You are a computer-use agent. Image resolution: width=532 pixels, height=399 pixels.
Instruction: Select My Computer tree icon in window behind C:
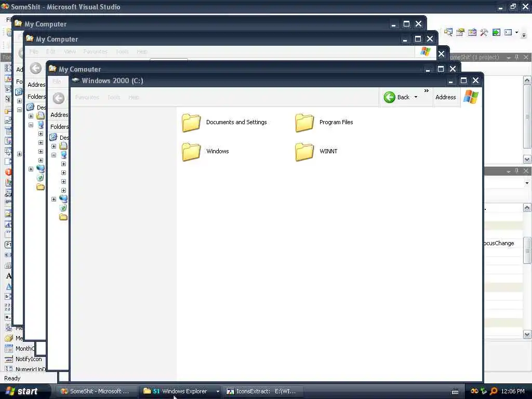(63, 155)
